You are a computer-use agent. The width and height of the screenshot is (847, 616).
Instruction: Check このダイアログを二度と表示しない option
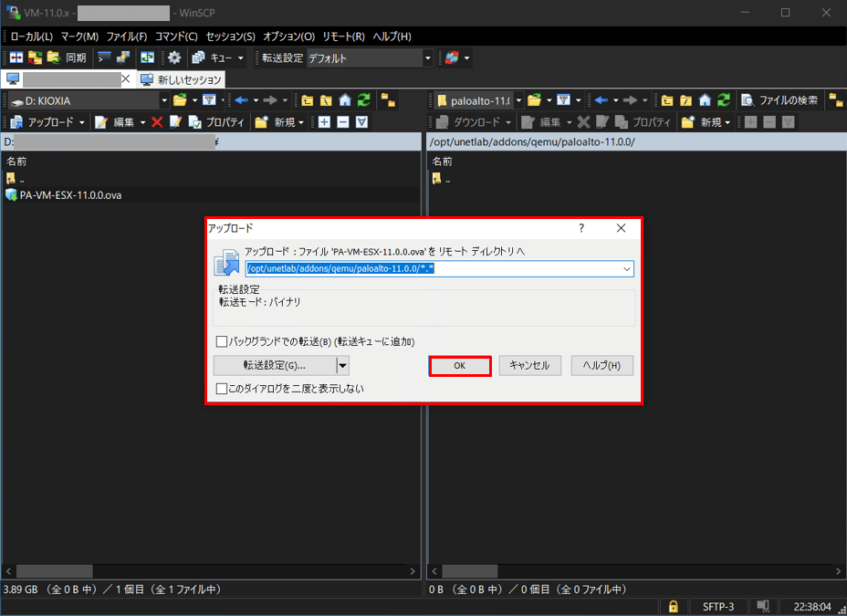coord(222,389)
